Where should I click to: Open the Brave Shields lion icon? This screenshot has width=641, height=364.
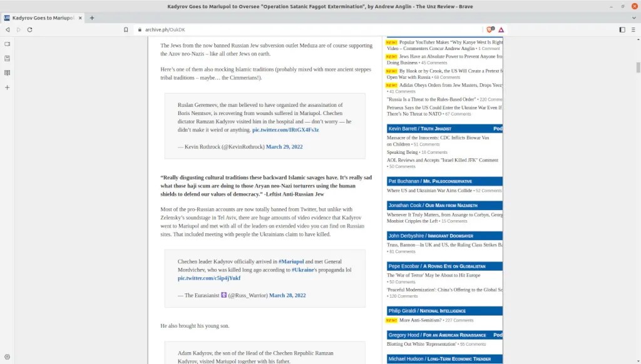490,29
